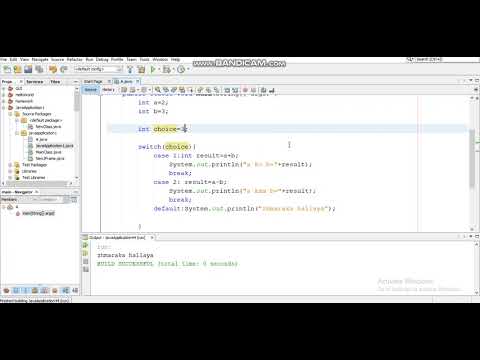This screenshot has width=480, height=360.
Task: Click the main method icon in Navigator
Action: (18, 213)
